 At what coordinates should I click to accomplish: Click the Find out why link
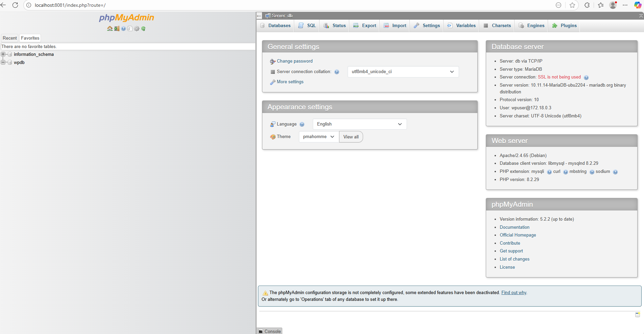tap(514, 293)
